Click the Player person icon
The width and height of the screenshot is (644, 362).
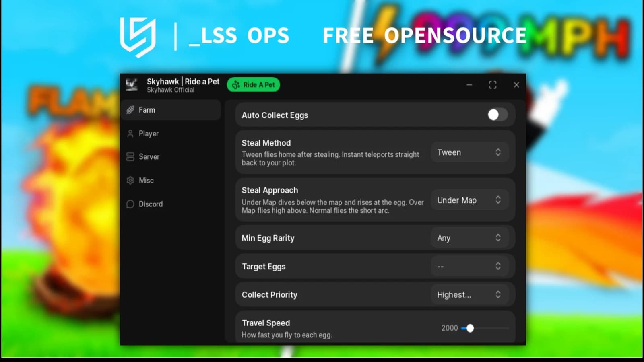click(x=130, y=134)
